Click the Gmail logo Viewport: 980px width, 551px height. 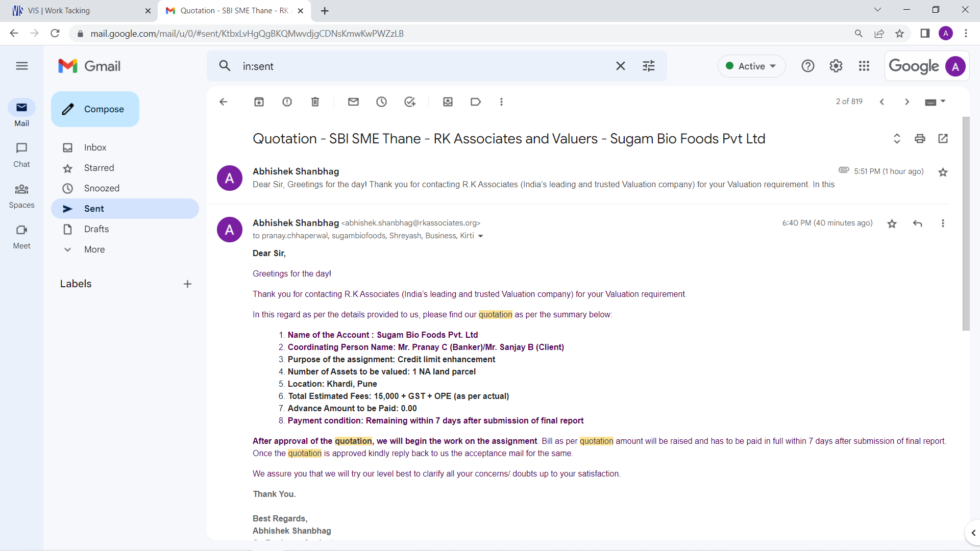[x=89, y=66]
